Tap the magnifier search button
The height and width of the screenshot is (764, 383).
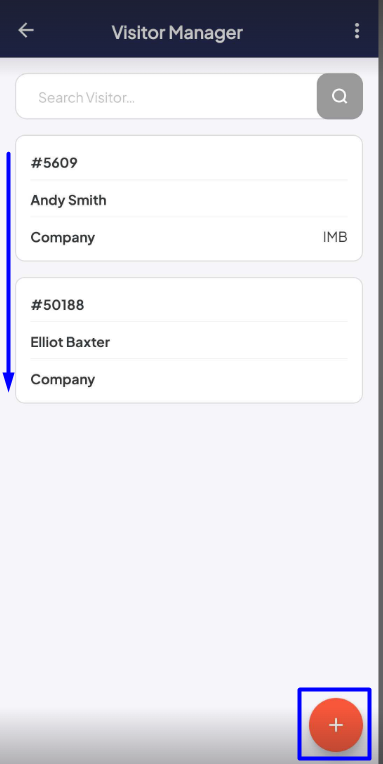[x=340, y=96]
